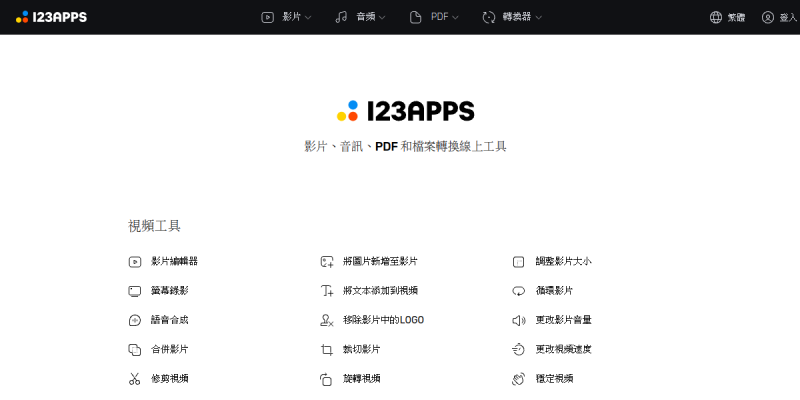Open the 裁切影片 crop video icon
Screen dimensions: 800x400
point(327,350)
